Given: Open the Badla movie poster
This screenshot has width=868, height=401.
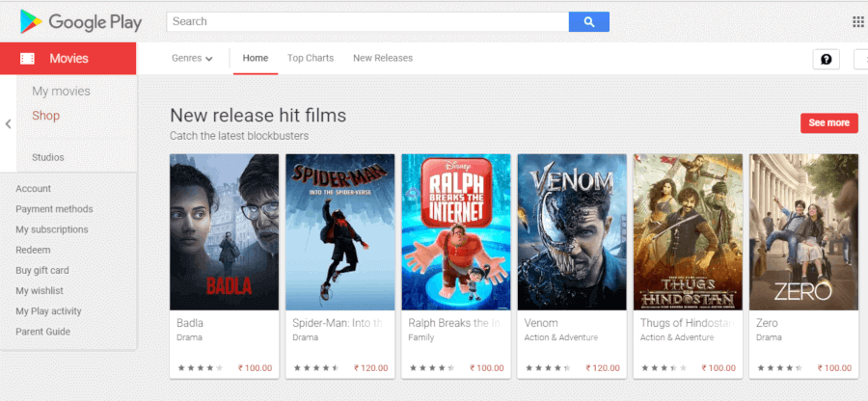Looking at the screenshot, I should (224, 231).
